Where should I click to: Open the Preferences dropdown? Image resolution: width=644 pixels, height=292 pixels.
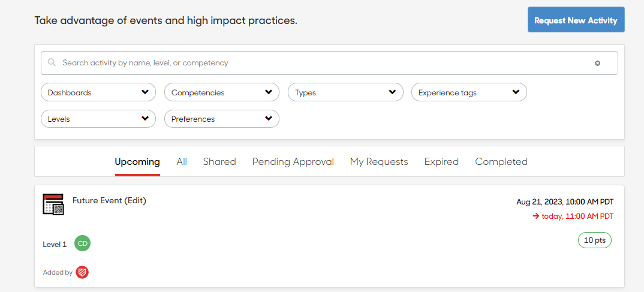coord(222,119)
